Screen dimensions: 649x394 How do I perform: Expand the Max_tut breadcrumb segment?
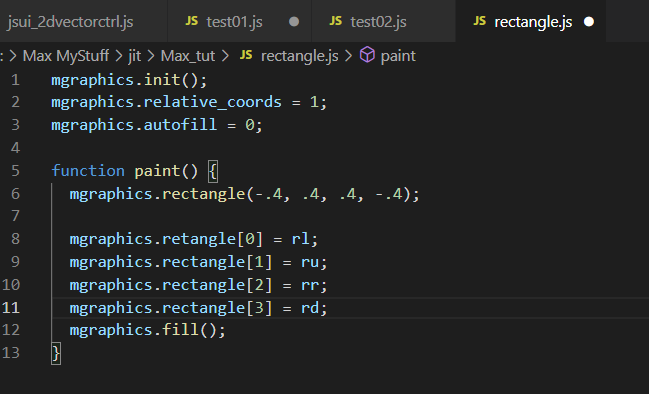point(188,56)
